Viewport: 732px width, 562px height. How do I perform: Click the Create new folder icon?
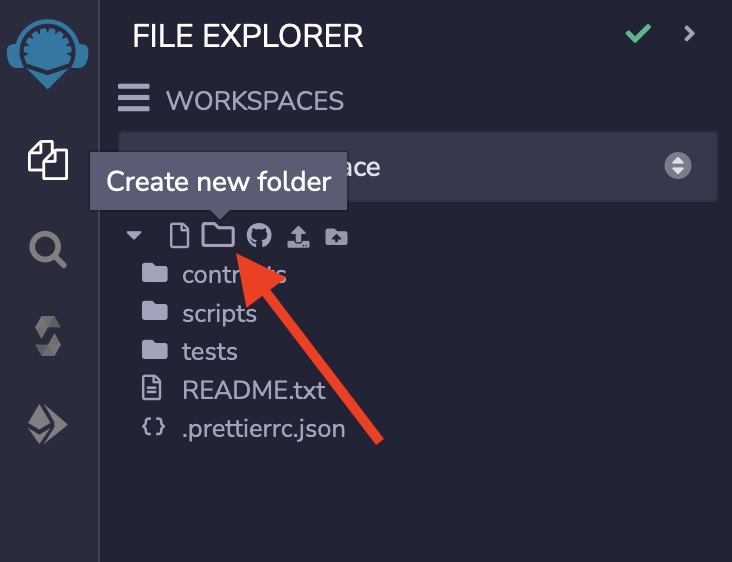[218, 234]
